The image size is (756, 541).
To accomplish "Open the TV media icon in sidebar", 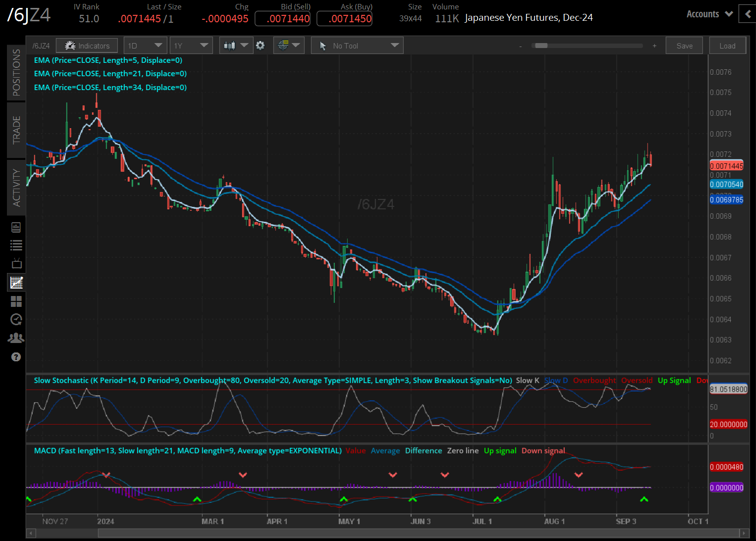I will [16, 263].
